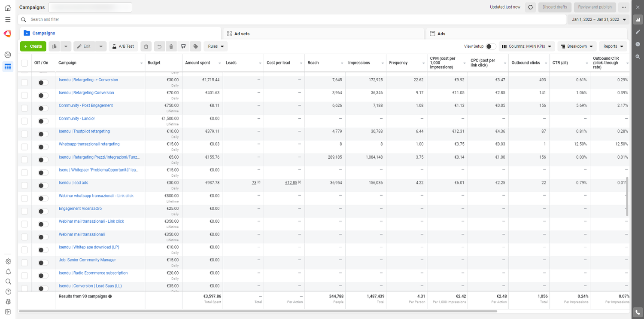Open charts panel icon in right rail
Screen dimensions: 644x319
pos(638,20)
